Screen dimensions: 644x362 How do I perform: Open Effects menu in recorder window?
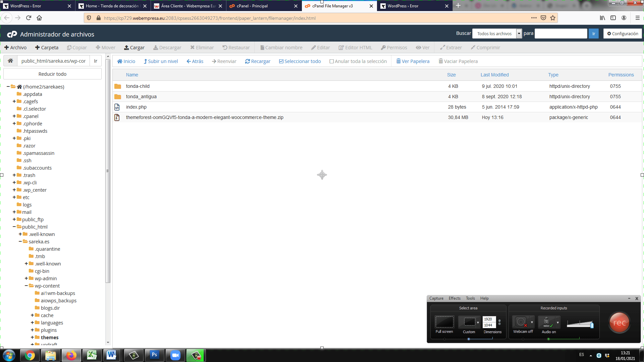click(454, 298)
